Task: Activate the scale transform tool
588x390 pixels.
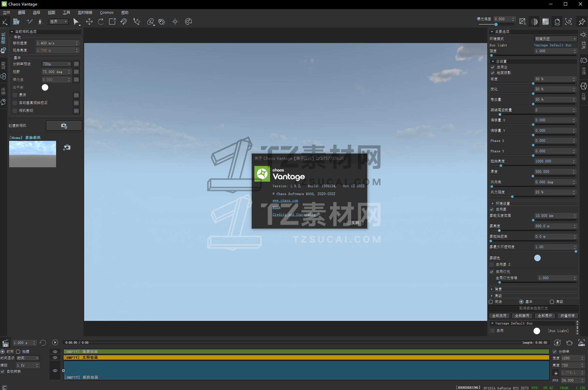Action: [x=112, y=22]
